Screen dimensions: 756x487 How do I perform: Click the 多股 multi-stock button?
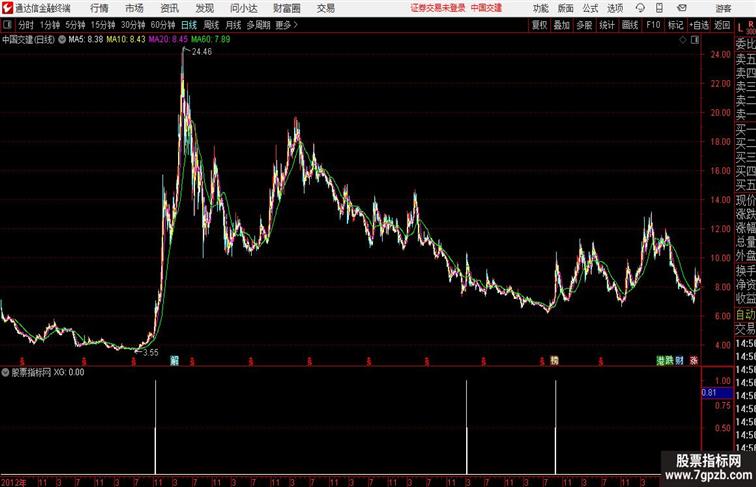tap(584, 25)
